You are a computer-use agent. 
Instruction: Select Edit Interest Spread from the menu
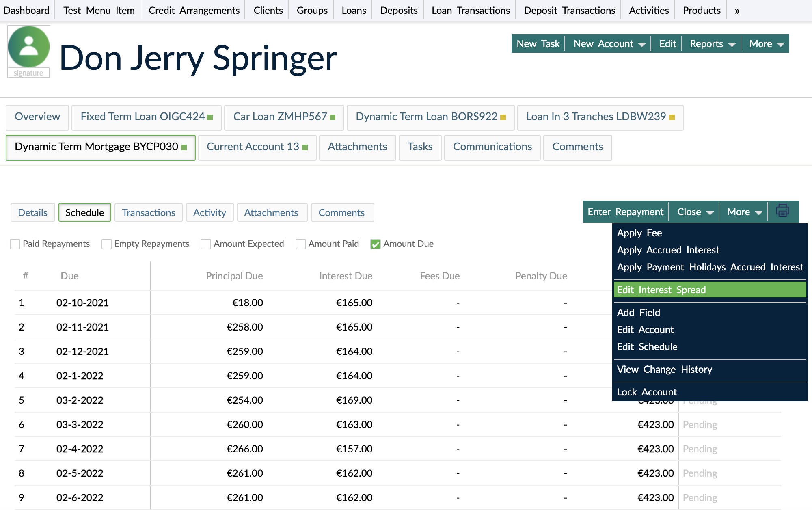coord(661,290)
